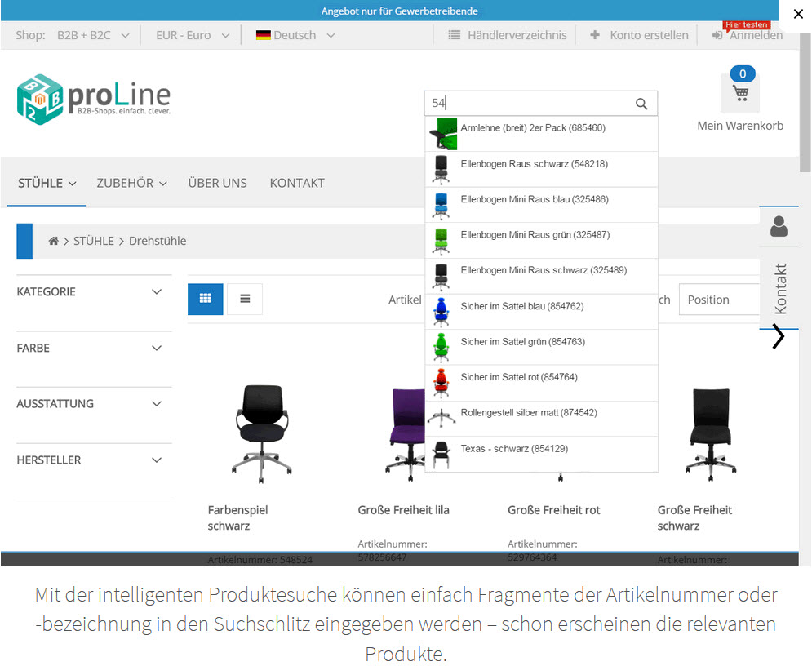
Task: Click the Anmelden login arrow icon
Action: pos(717,35)
